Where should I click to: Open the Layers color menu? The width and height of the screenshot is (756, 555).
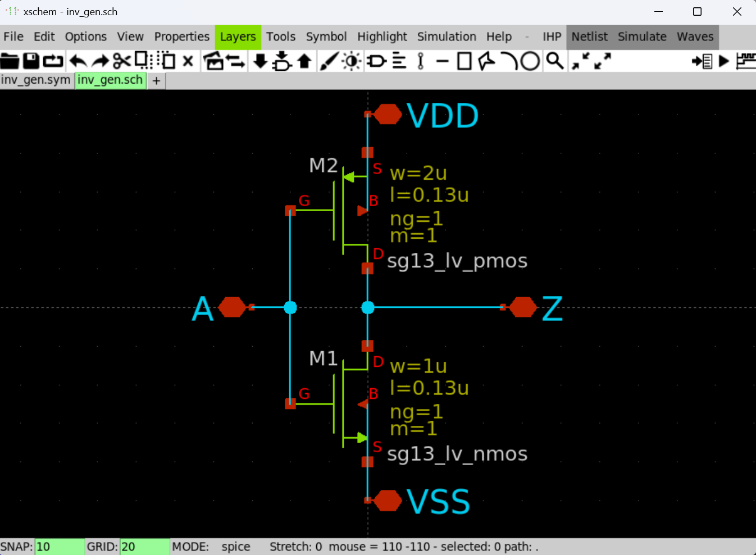(x=238, y=37)
